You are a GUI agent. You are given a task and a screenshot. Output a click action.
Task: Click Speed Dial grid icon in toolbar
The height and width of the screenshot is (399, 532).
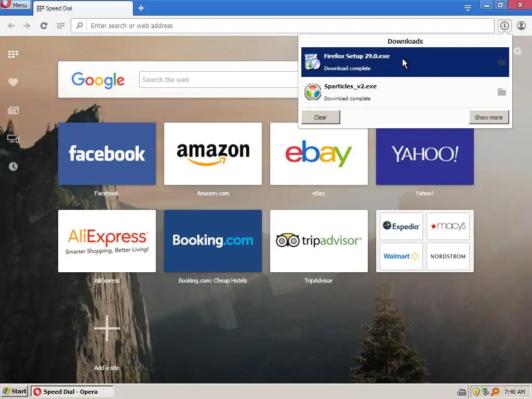61,26
